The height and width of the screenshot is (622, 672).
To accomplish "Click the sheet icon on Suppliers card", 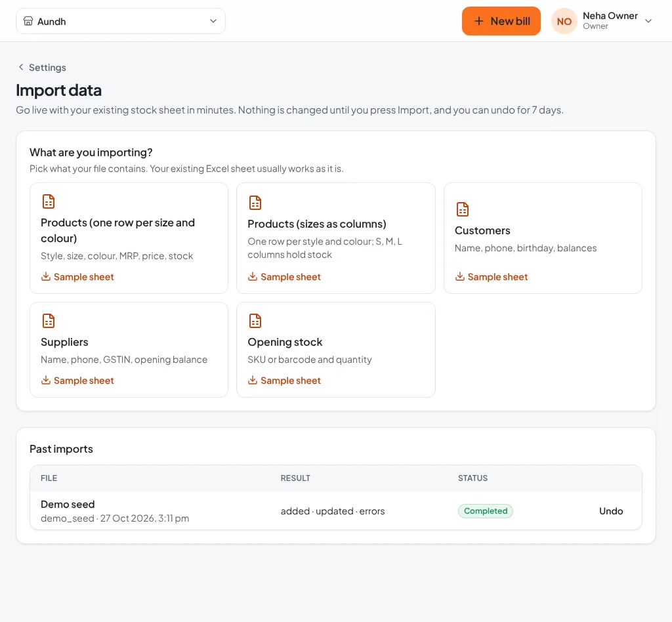I will coord(49,320).
